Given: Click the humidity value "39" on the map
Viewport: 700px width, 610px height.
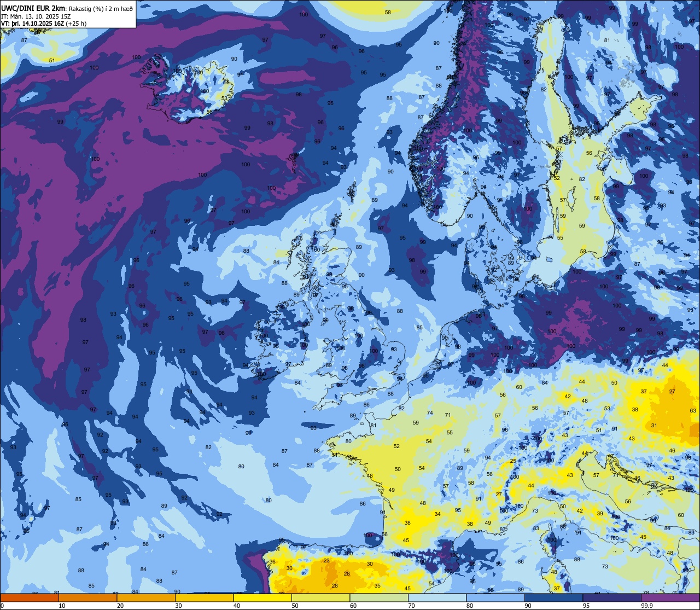Looking at the screenshot, I should tap(600, 513).
